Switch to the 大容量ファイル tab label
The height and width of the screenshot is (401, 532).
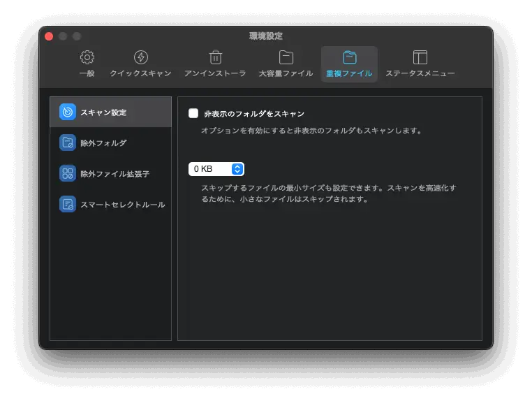(x=286, y=73)
